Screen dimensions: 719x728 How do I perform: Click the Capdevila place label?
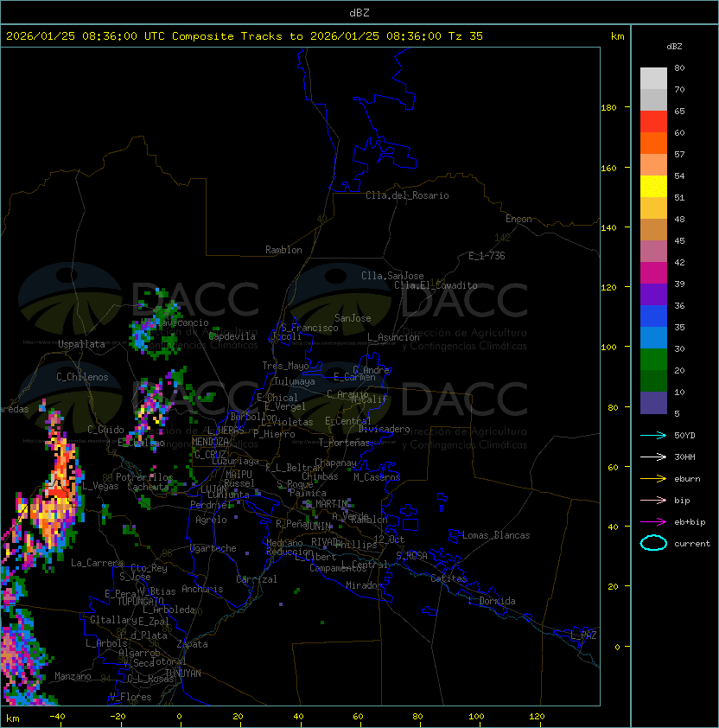coord(232,336)
